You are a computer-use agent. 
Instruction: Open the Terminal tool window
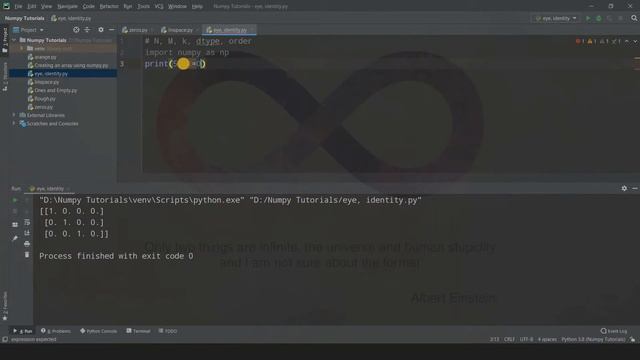pos(138,331)
